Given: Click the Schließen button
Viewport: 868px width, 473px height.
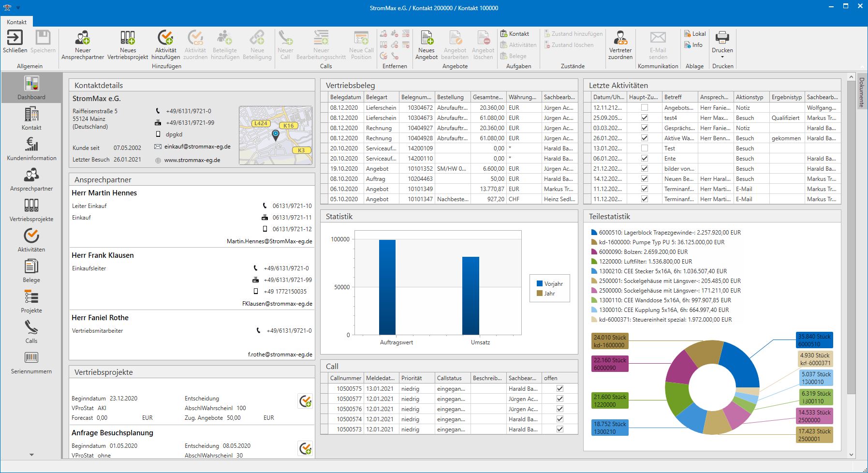Looking at the screenshot, I should (x=14, y=45).
